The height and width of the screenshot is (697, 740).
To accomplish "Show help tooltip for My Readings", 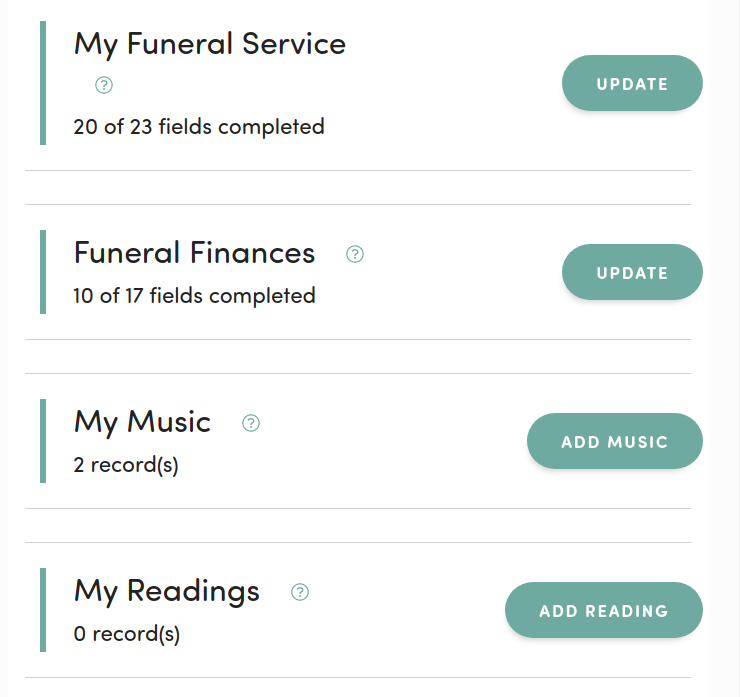I will point(299,592).
